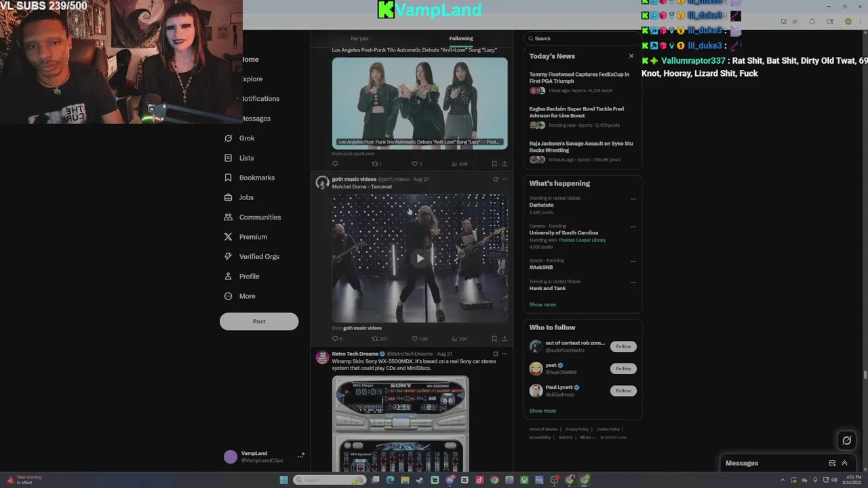Open the Darkstate trending topic
The height and width of the screenshot is (488, 868).
click(x=542, y=205)
